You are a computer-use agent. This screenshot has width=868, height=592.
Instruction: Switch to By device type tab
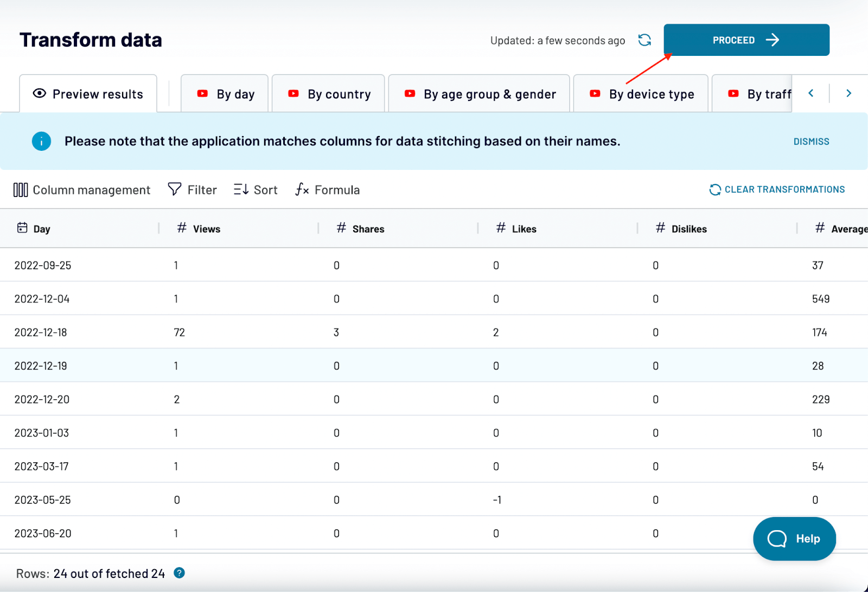point(641,94)
